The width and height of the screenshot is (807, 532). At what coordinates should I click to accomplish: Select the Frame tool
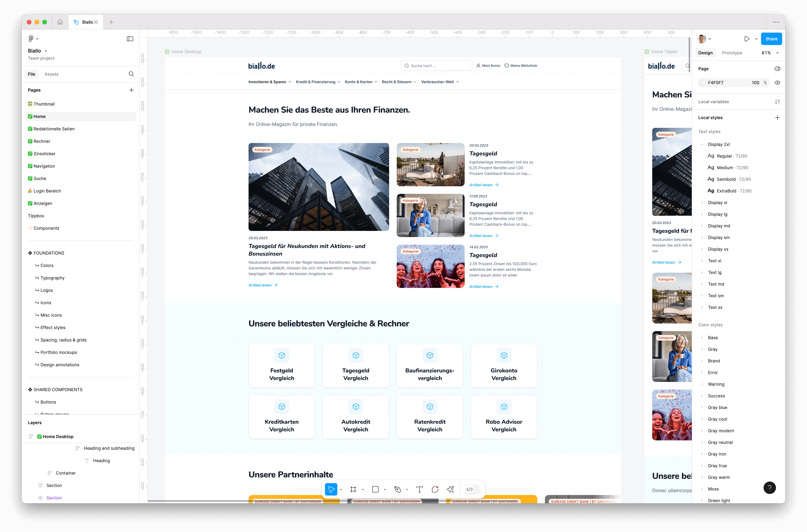coord(353,489)
